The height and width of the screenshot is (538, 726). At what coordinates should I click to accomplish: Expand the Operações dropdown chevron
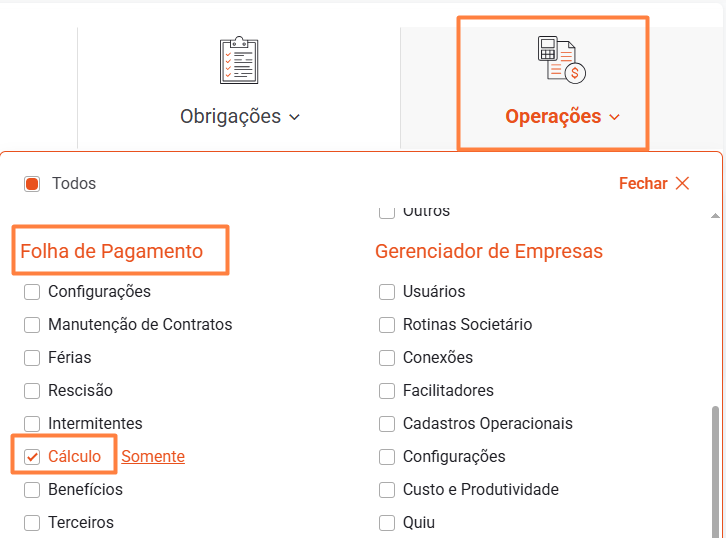pos(614,117)
